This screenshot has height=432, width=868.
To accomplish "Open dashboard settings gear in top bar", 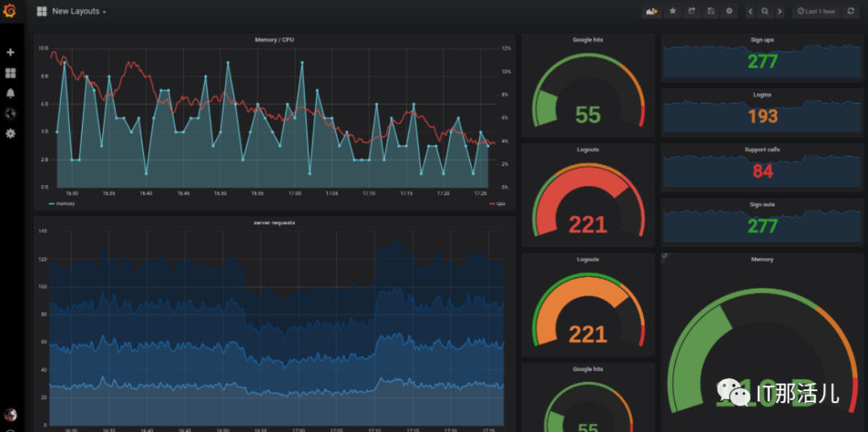I will pos(730,11).
